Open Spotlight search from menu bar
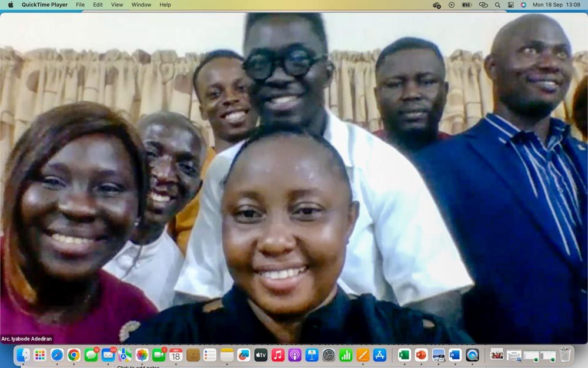The image size is (588, 368). [x=497, y=5]
